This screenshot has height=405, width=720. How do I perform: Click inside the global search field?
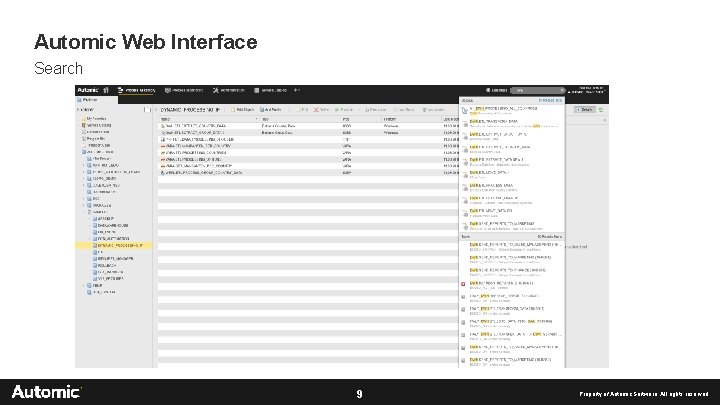coord(537,90)
